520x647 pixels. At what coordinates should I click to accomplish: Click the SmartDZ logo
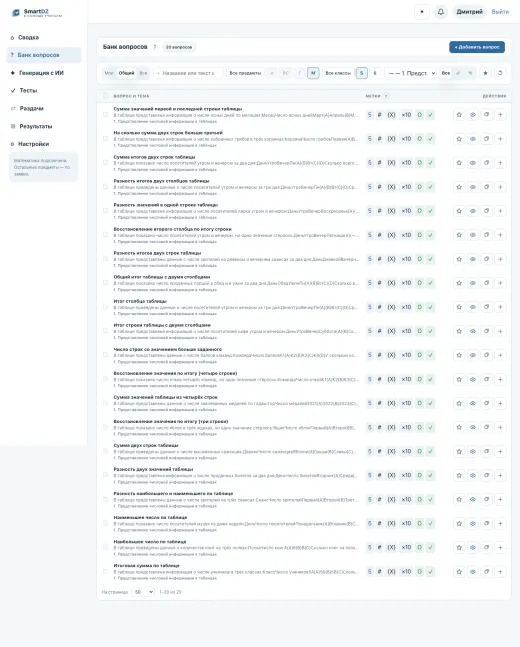(36, 13)
